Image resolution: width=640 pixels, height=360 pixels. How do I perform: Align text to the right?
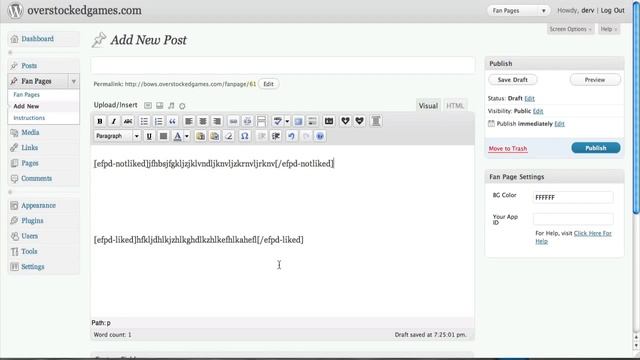[217, 121]
